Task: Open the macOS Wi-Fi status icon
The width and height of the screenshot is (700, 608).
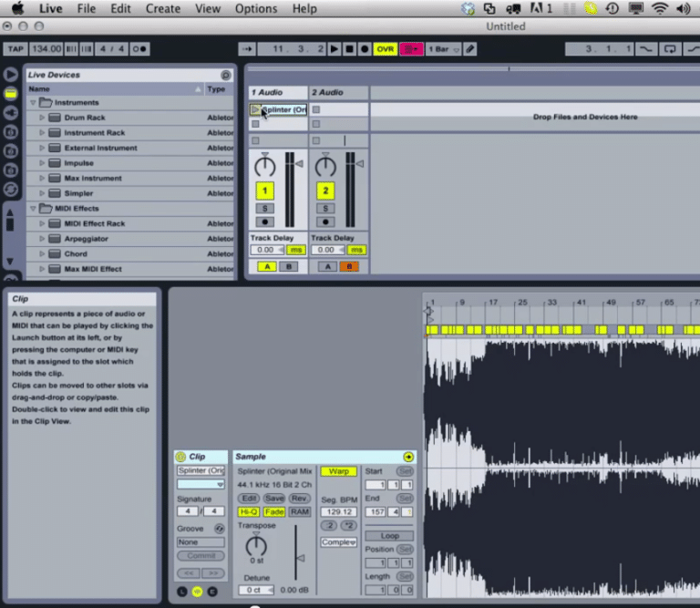Action: tap(659, 8)
